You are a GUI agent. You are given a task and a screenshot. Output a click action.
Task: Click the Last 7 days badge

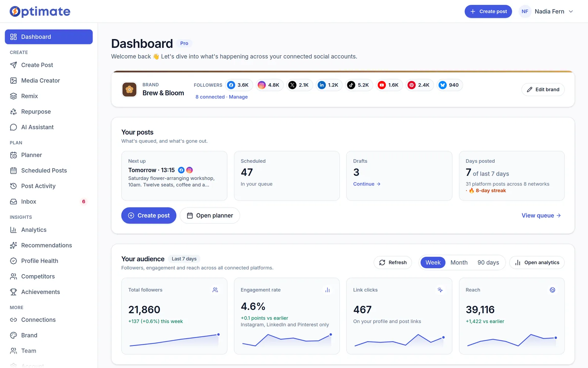point(184,259)
